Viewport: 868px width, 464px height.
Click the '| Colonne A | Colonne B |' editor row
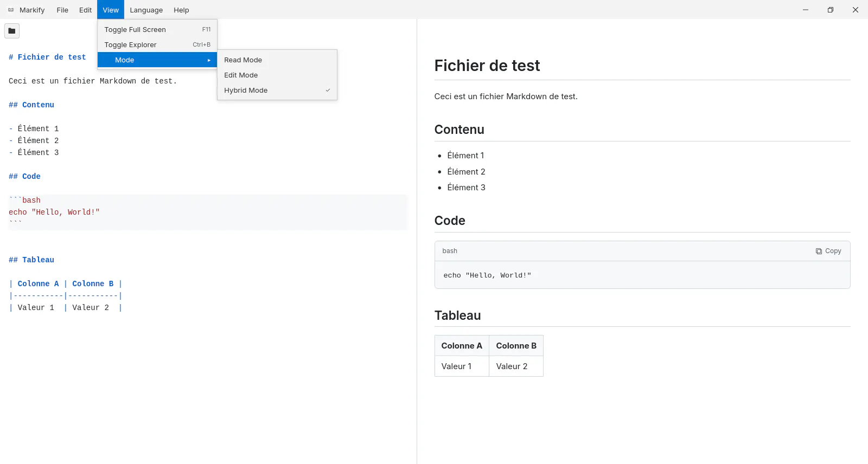66,283
